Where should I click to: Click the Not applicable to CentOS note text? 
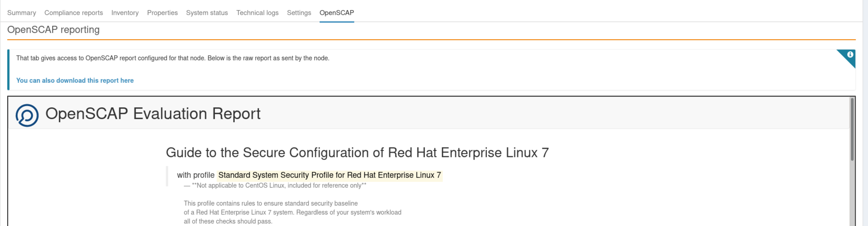point(274,185)
